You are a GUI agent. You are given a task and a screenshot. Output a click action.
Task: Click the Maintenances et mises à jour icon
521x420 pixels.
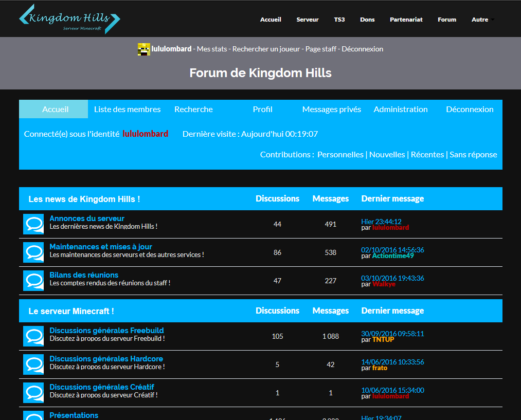[33, 252]
